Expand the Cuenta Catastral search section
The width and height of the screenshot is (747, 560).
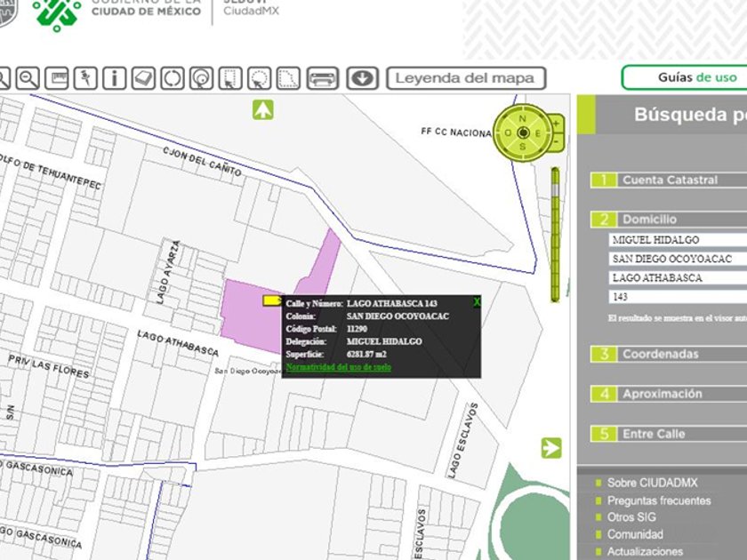669,180
